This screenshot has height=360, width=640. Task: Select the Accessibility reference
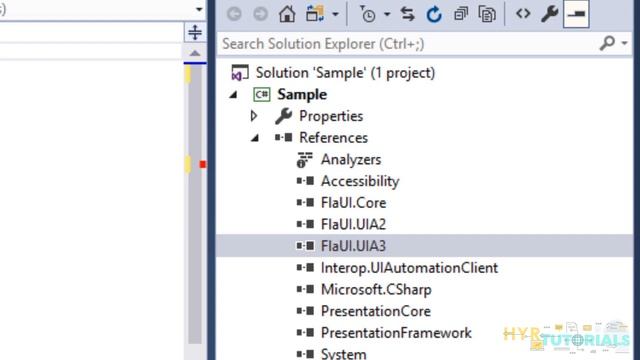pyautogui.click(x=360, y=181)
